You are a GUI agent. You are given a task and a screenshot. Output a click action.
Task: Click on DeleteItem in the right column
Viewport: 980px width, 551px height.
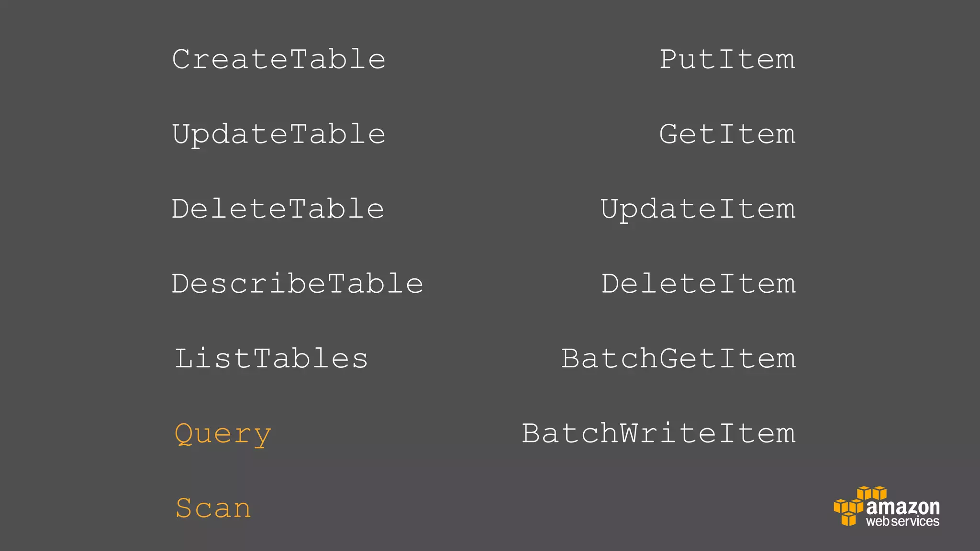(699, 284)
